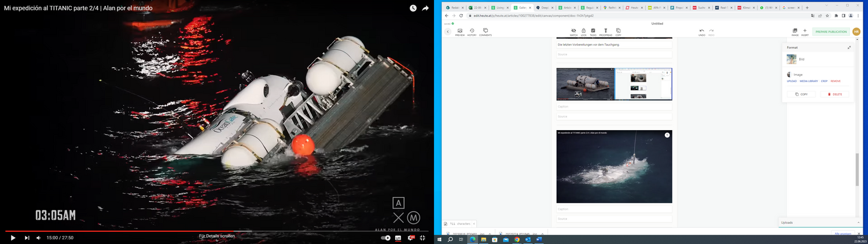Open the Comments panel
868x244 pixels.
pos(485,32)
